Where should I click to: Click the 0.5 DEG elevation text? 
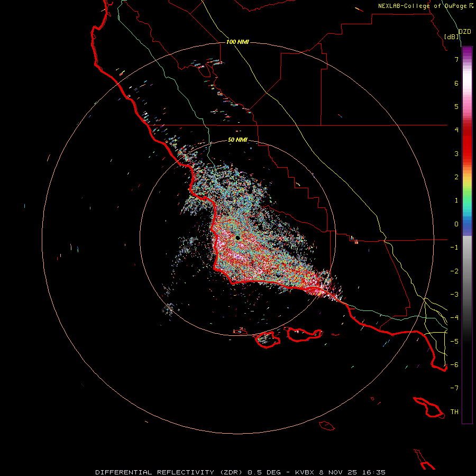[x=264, y=472]
